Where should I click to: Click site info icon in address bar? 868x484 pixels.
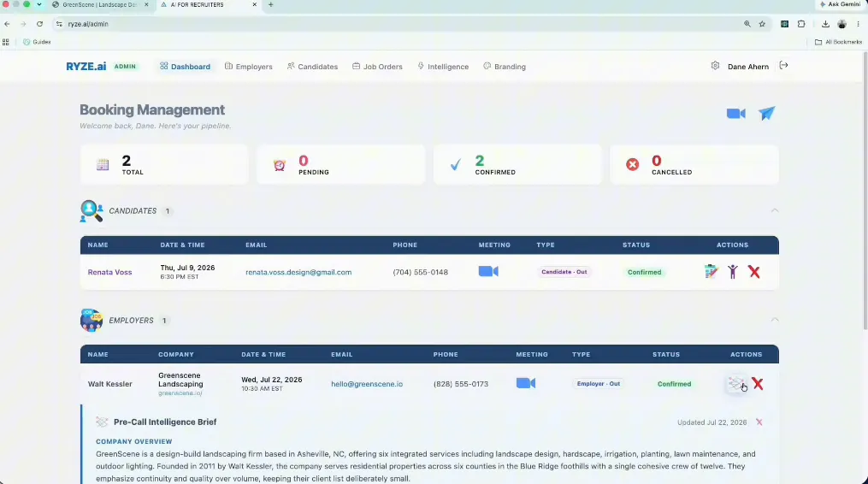point(59,24)
